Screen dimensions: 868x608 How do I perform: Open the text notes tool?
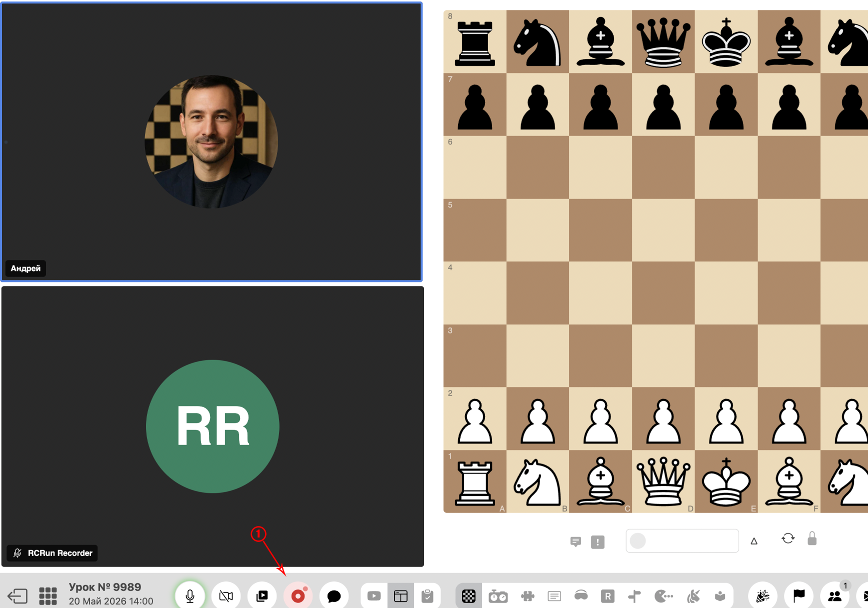(554, 596)
